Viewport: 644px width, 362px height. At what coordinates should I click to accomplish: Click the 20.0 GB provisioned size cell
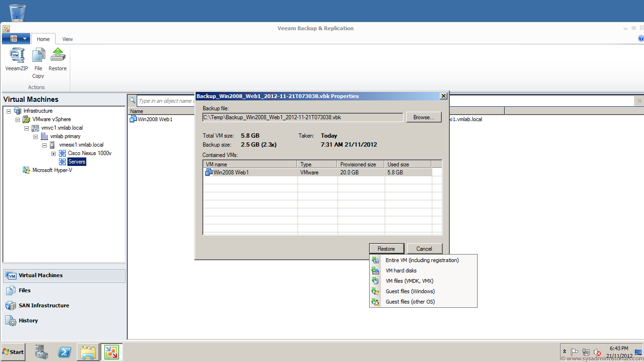click(361, 173)
